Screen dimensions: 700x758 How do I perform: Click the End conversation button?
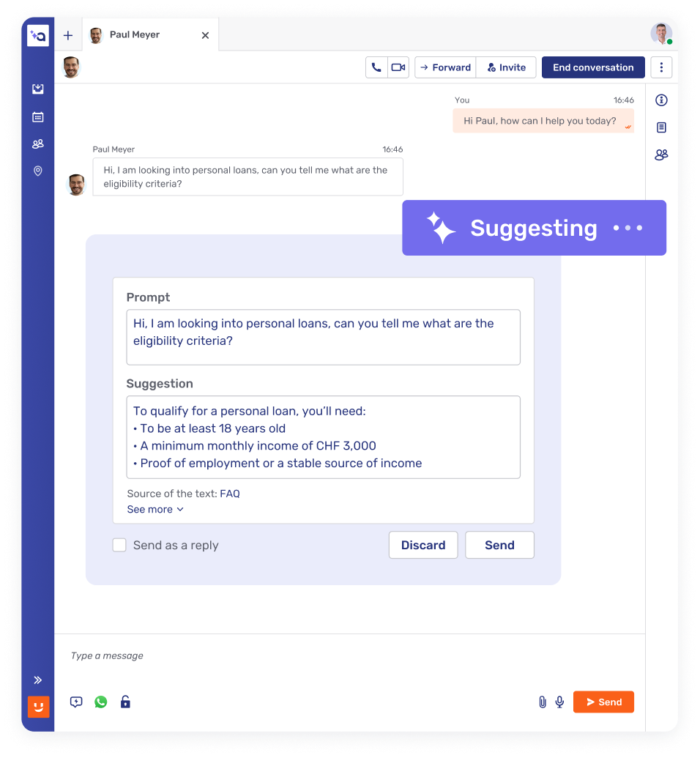(593, 67)
